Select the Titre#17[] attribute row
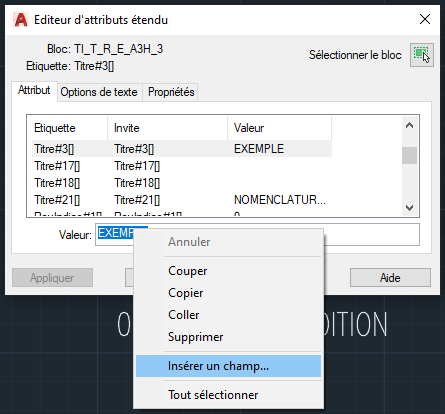445x414 pixels. click(182, 166)
